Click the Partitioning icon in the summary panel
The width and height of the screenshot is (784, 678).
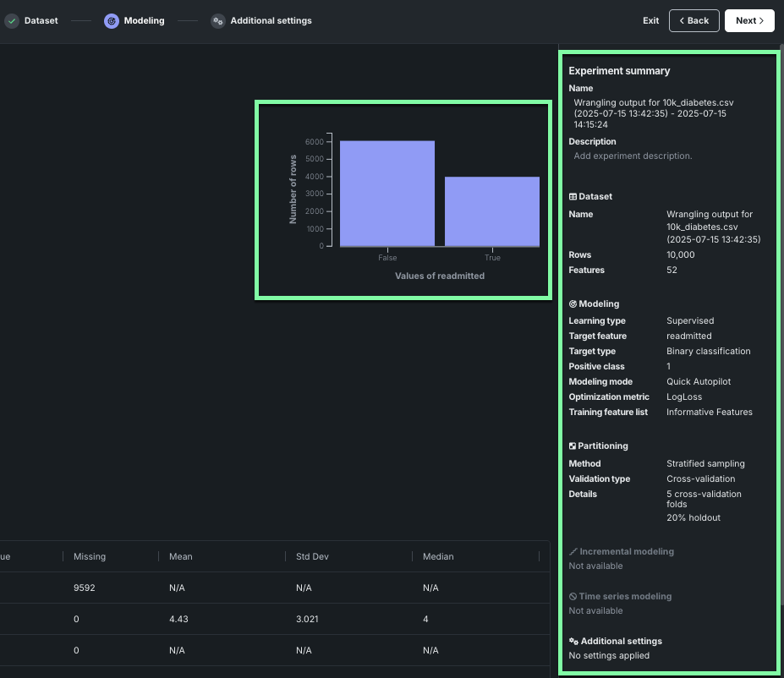click(x=573, y=446)
